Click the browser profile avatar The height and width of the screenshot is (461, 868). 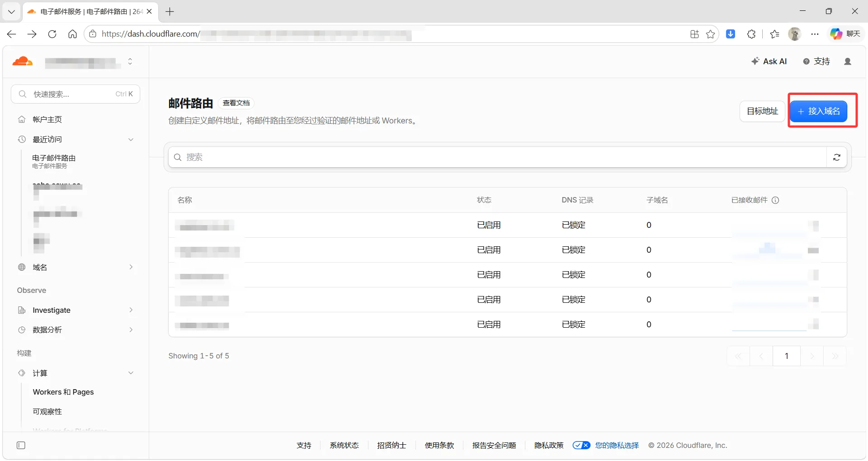[794, 34]
